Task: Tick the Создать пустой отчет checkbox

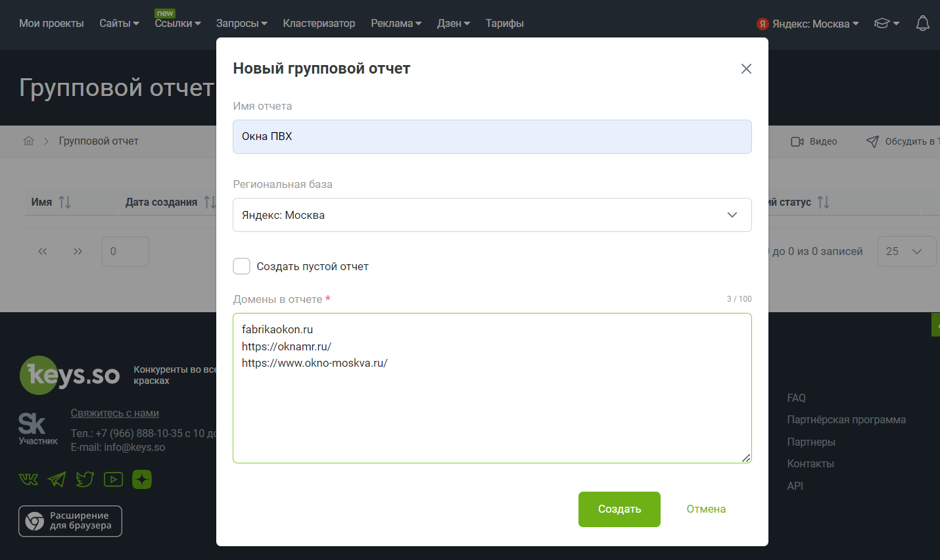Action: pyautogui.click(x=242, y=266)
